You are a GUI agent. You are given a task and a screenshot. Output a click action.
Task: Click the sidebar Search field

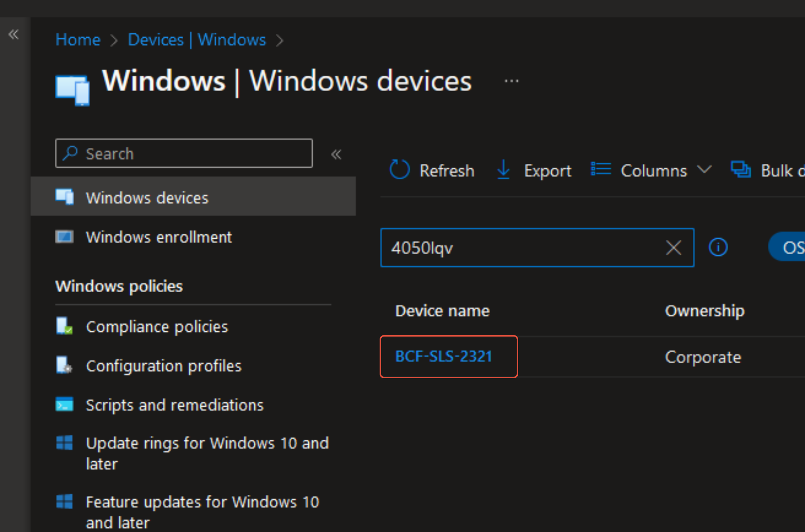[184, 153]
